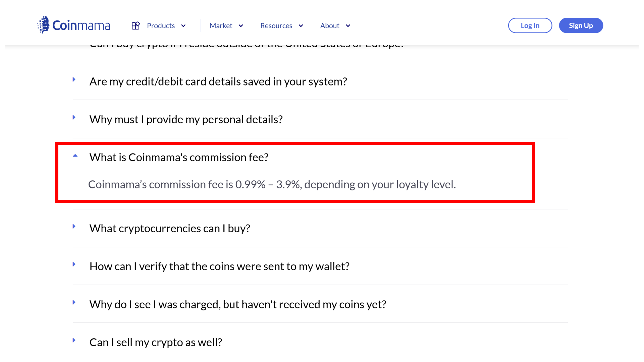This screenshot has height=362, width=644.
Task: Collapse the commission fee answer using its arrow
Action: click(x=75, y=155)
